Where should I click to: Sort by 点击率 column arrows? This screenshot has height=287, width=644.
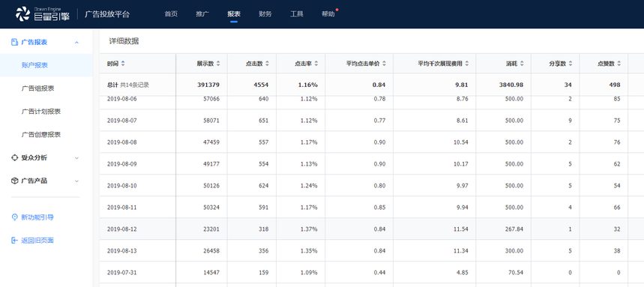[316, 64]
